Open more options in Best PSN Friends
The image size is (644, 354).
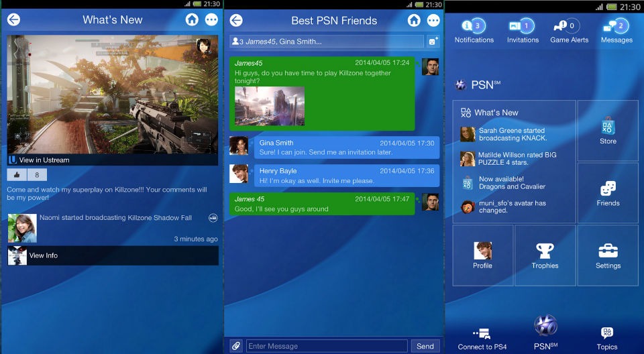tap(433, 20)
